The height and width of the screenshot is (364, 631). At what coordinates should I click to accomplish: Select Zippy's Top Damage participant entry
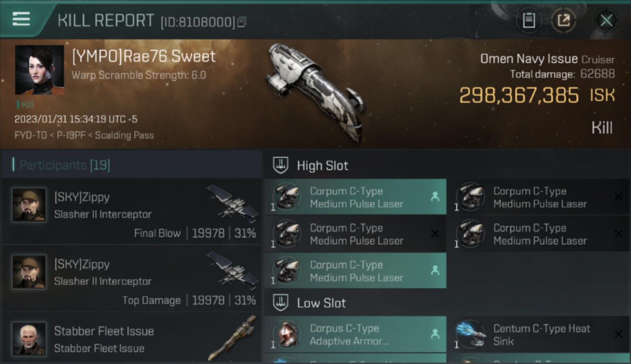132,279
